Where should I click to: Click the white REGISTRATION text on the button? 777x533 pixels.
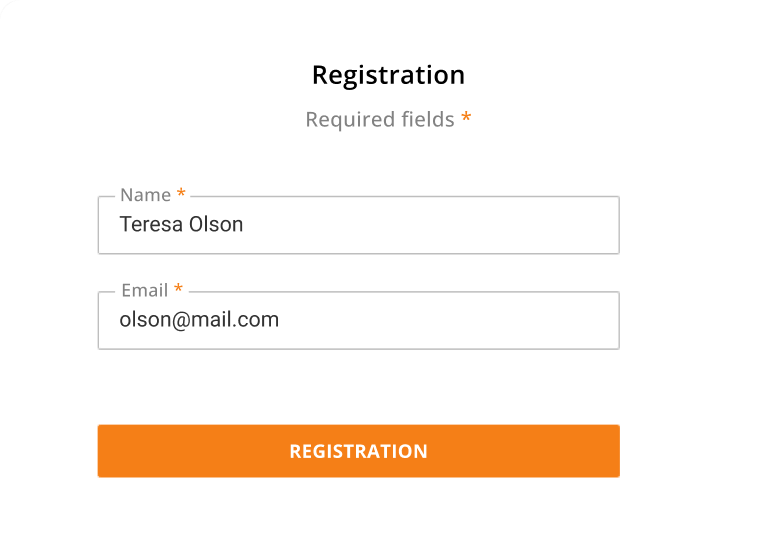(358, 451)
